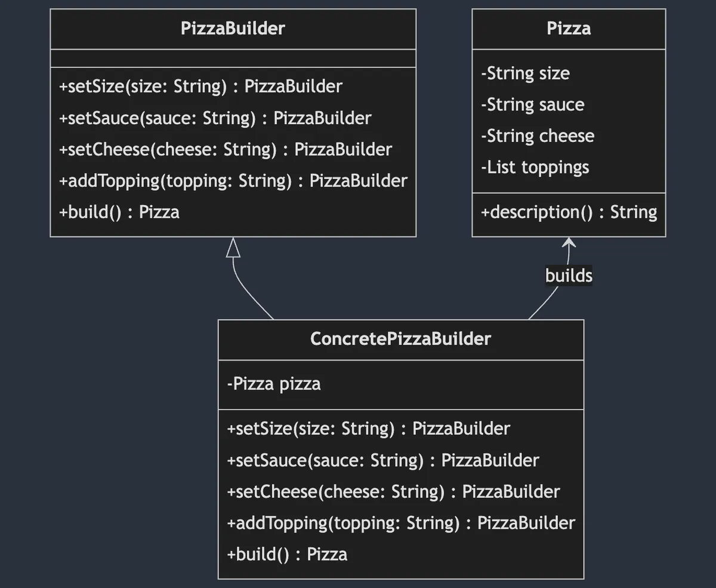This screenshot has height=588, width=716.
Task: Click the open arrowhead pointing at Pizza
Action: click(x=569, y=243)
